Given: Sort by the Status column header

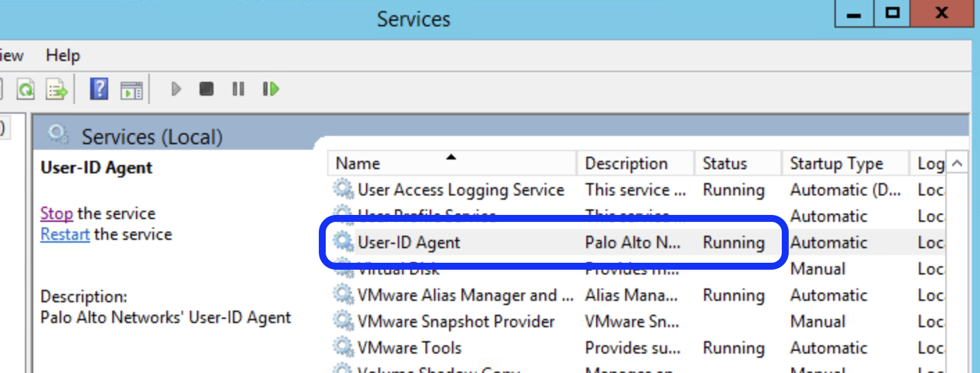Looking at the screenshot, I should click(x=737, y=164).
